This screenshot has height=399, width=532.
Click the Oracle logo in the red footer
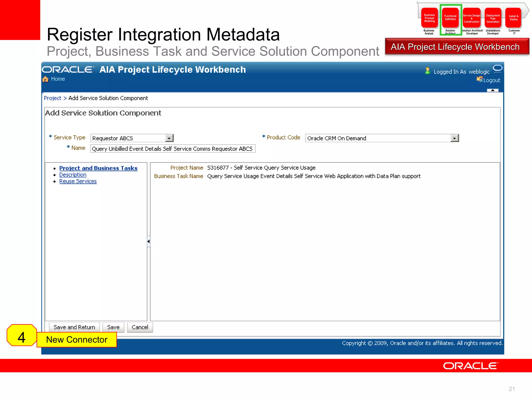[470, 366]
